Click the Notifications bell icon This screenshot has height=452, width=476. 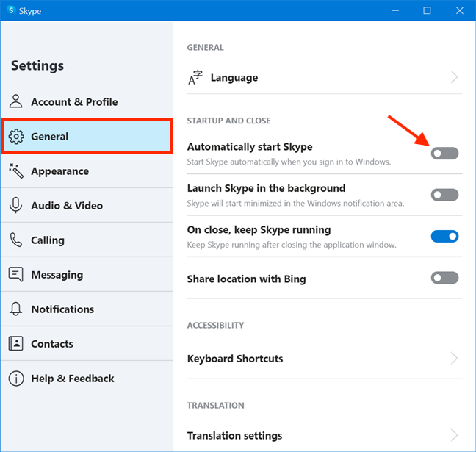click(x=15, y=309)
